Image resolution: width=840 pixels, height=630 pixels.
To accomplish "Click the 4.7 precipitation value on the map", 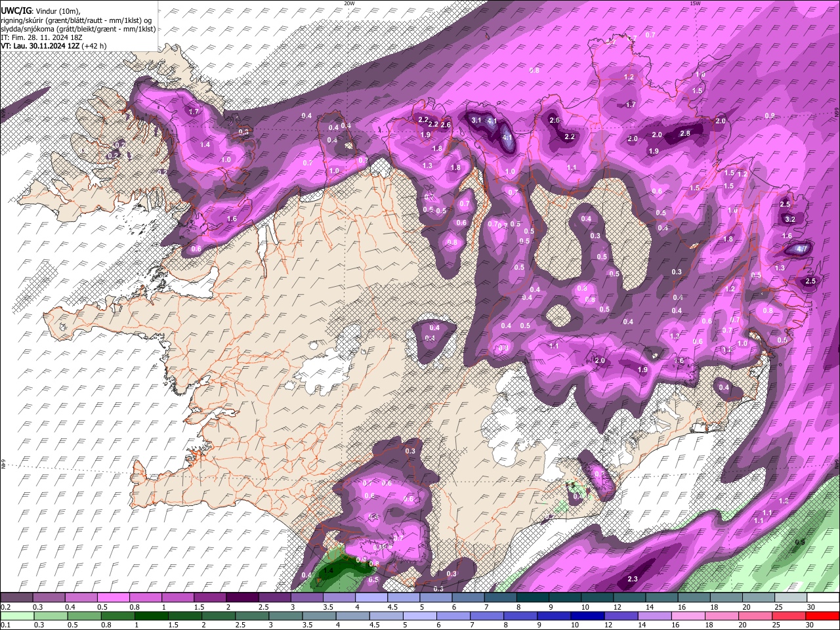I will point(801,249).
